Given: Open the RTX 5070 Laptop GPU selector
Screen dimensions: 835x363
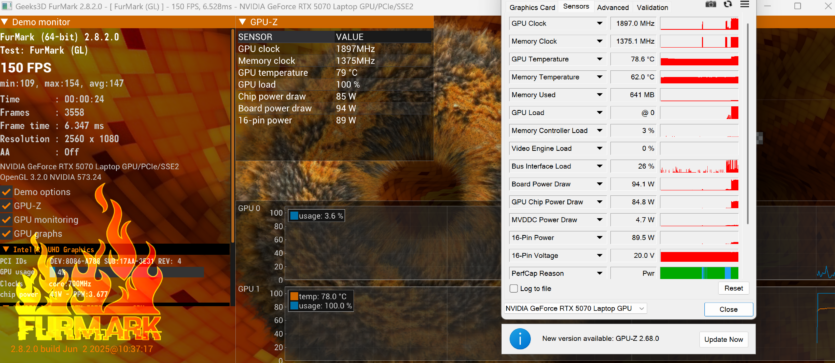Looking at the screenshot, I should [x=575, y=309].
